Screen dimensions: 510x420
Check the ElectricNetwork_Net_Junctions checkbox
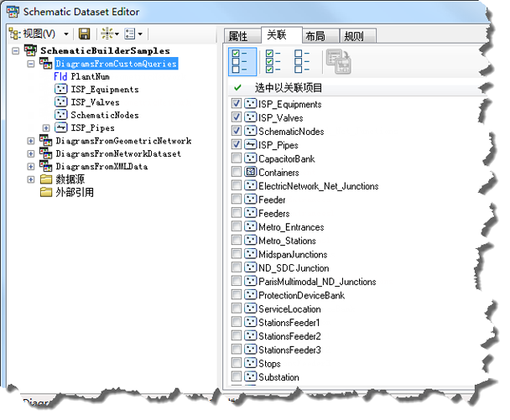coord(237,185)
